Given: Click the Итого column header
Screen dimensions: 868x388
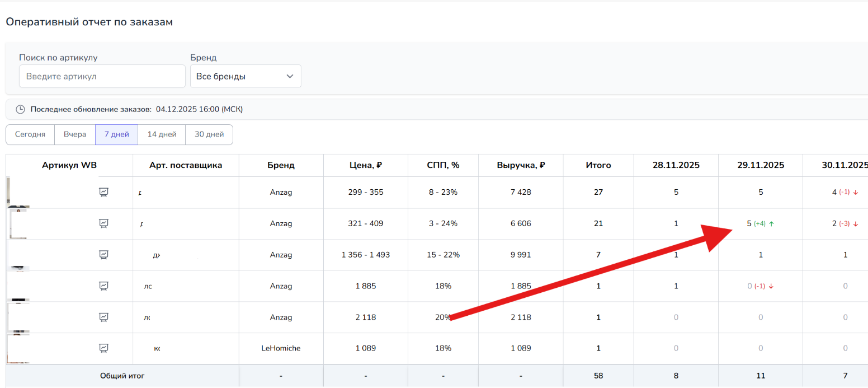Looking at the screenshot, I should coord(598,165).
